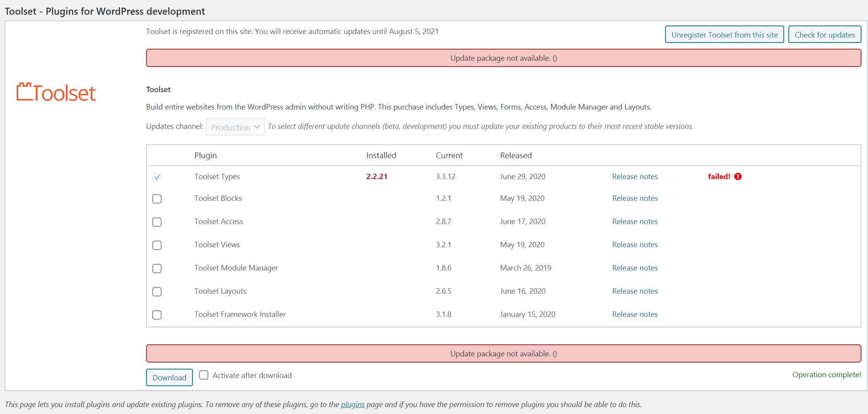868x414 pixels.
Task: Click Unregister Toolset from this site
Action: tap(724, 34)
